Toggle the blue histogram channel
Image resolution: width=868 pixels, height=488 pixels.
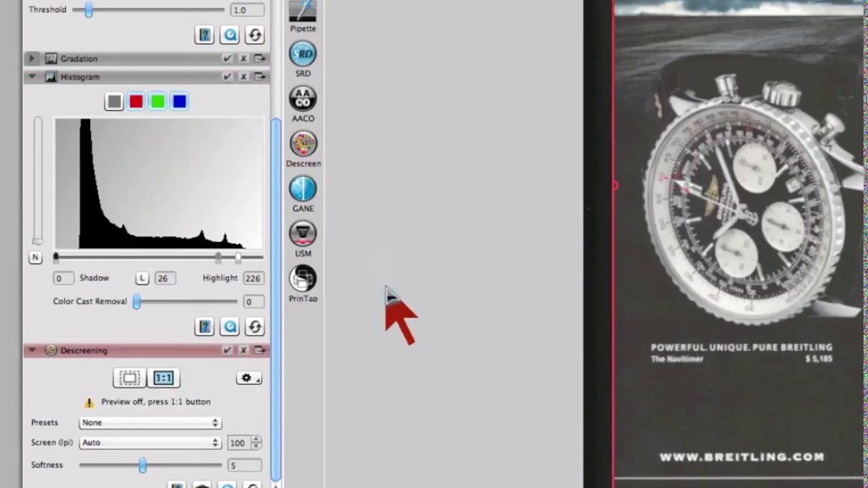pos(179,102)
